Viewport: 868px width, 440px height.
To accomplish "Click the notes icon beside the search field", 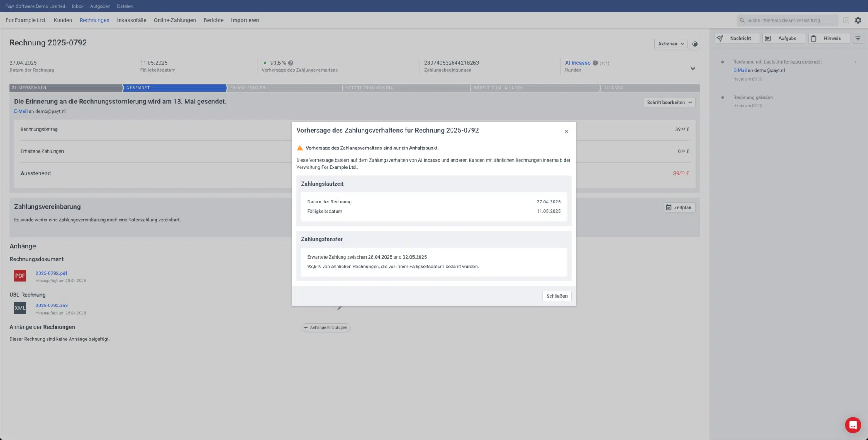I will (846, 20).
